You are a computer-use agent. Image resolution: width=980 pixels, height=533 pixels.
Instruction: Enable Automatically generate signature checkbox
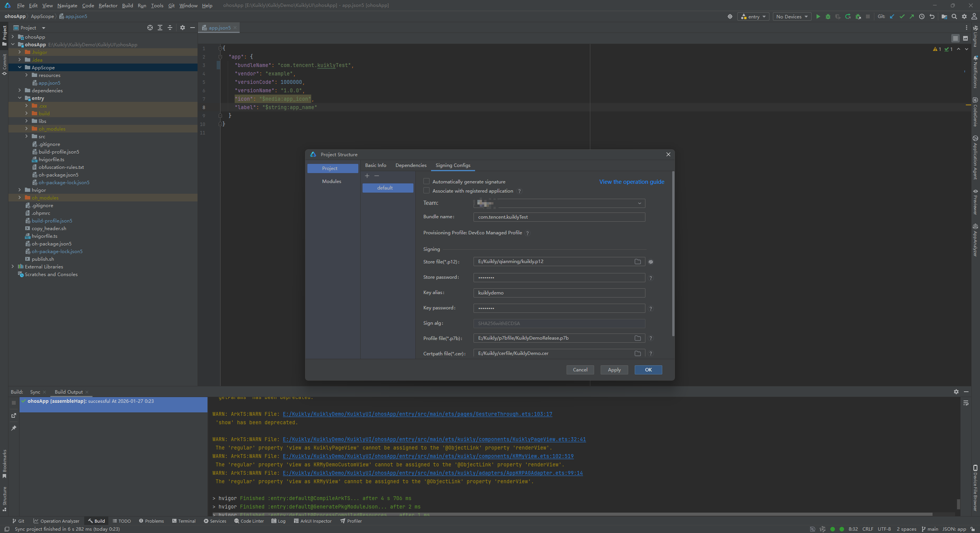pos(426,181)
